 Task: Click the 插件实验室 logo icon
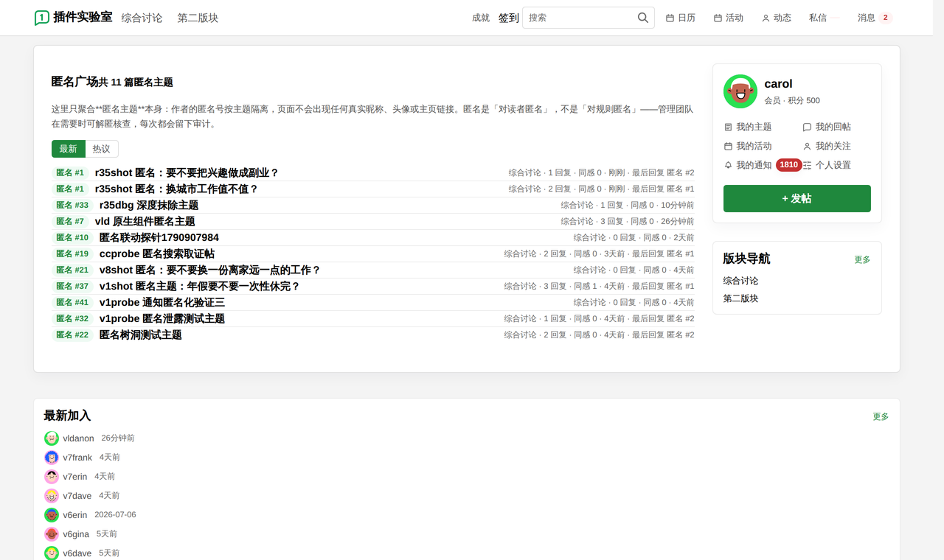[42, 18]
